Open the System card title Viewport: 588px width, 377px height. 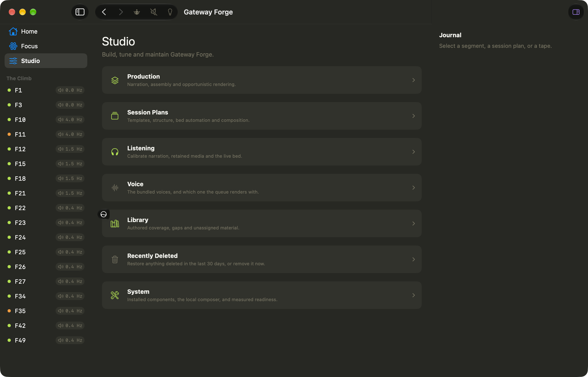point(138,291)
